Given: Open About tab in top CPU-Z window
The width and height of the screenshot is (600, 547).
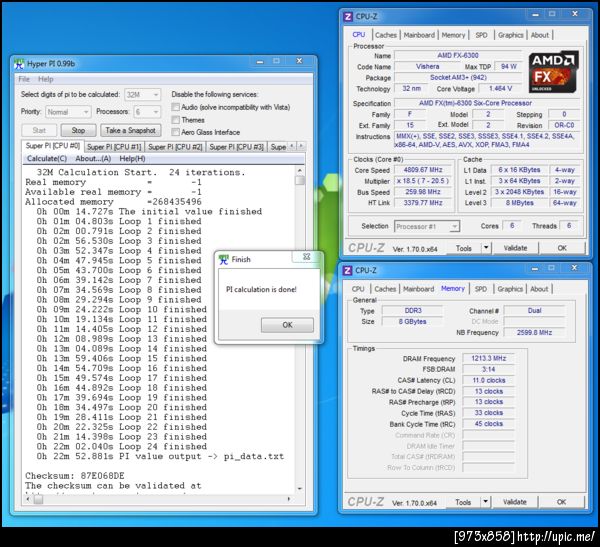Looking at the screenshot, I should pos(540,35).
